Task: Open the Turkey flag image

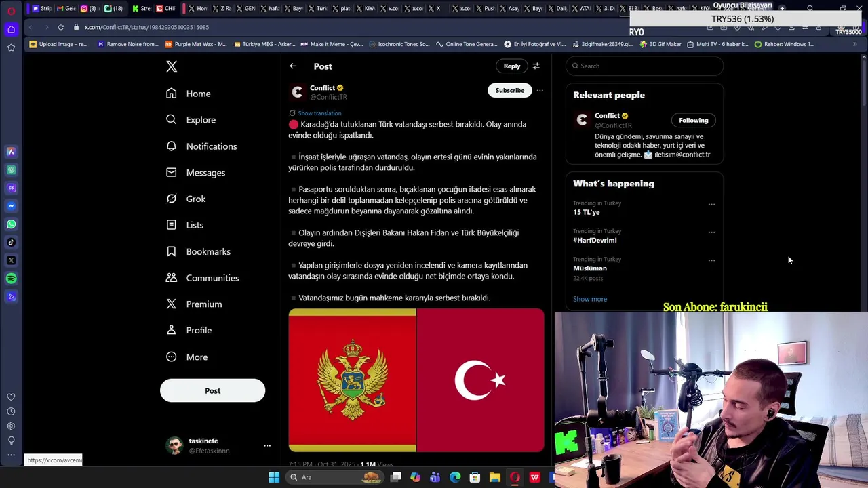Action: (480, 380)
